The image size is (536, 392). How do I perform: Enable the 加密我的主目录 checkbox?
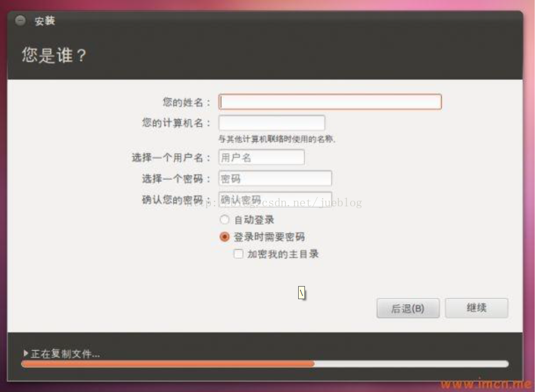[x=239, y=254]
